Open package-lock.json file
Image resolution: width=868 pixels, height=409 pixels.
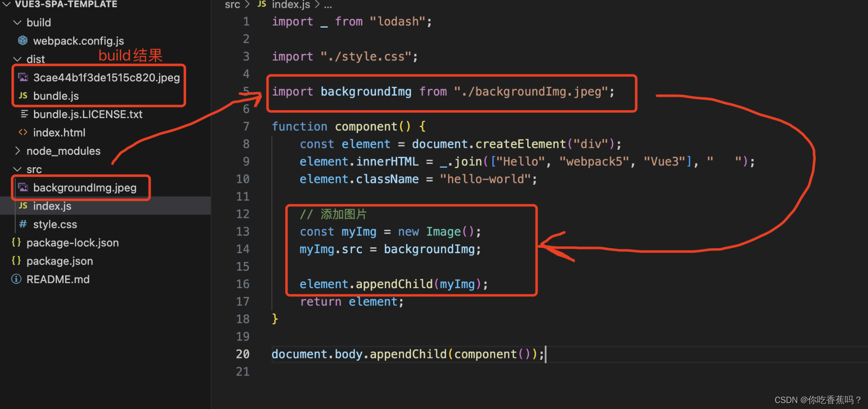point(73,243)
